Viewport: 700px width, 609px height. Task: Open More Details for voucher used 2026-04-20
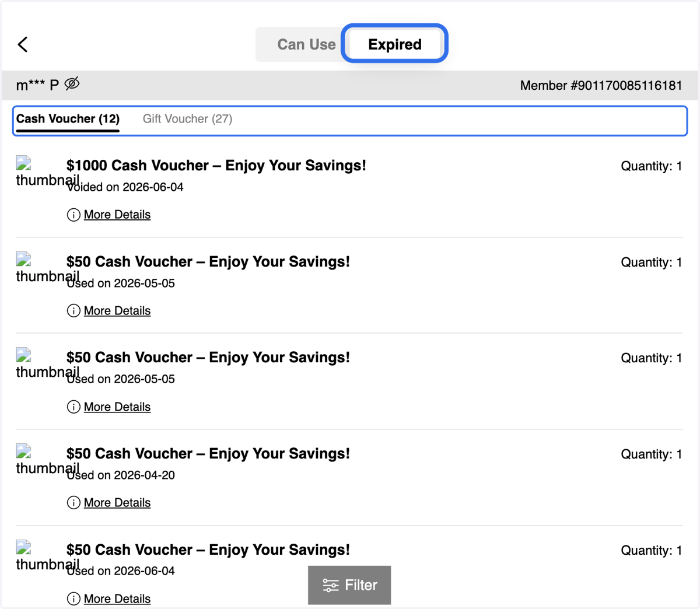[x=117, y=503]
